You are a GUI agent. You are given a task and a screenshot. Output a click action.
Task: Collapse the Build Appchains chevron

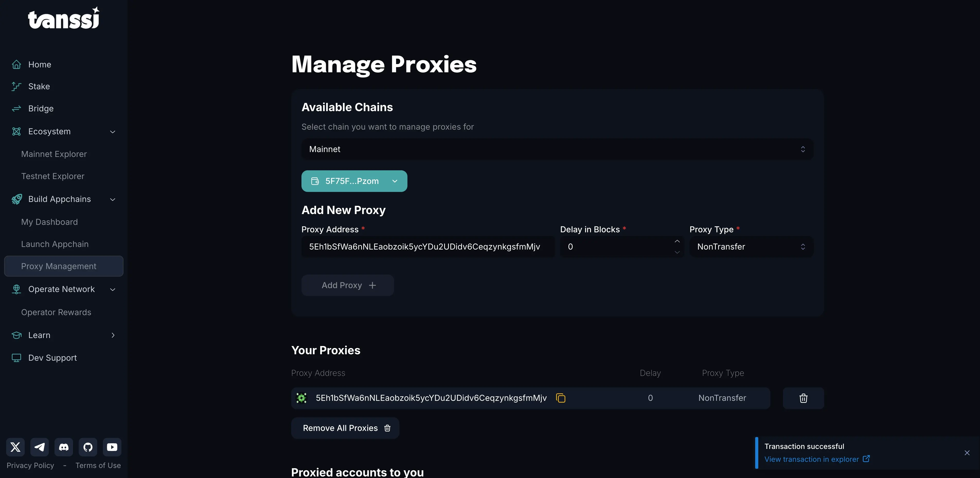(113, 199)
